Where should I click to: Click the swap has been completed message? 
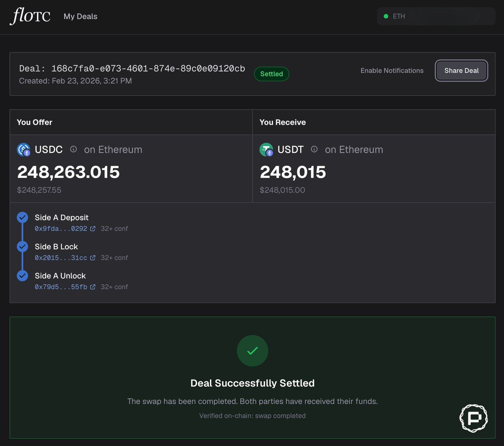coord(252,402)
